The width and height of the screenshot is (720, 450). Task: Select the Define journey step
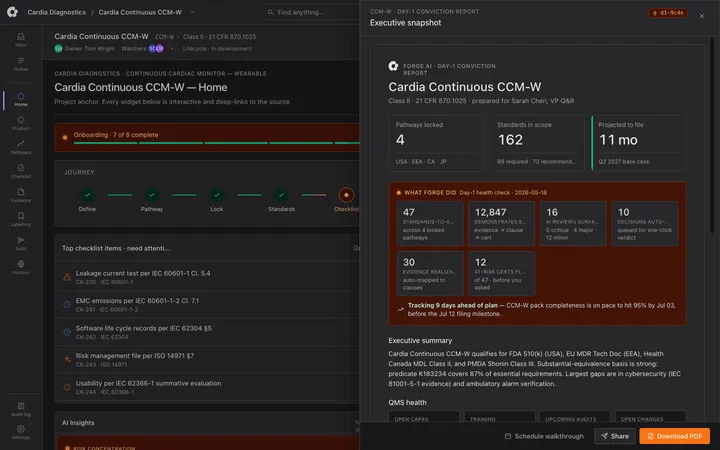[87, 199]
